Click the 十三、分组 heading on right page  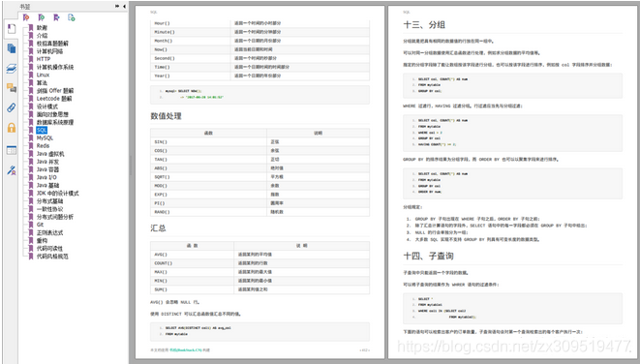(x=424, y=25)
